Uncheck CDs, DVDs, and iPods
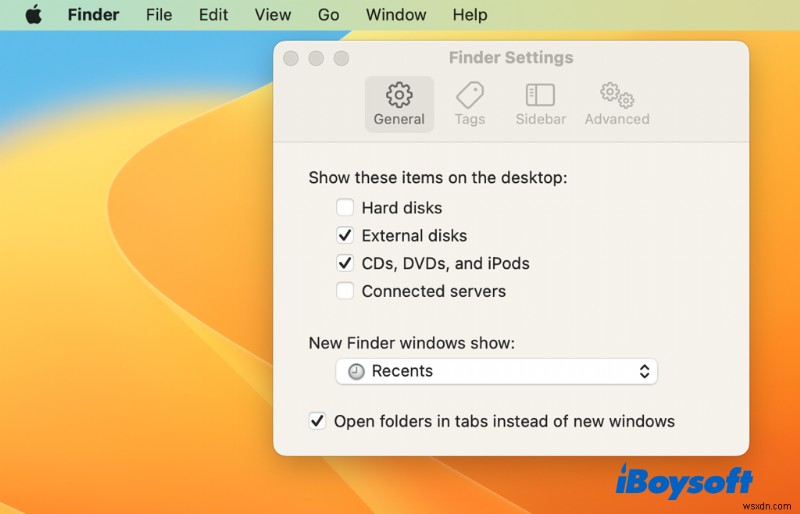Viewport: 800px width, 514px height. coord(345,263)
